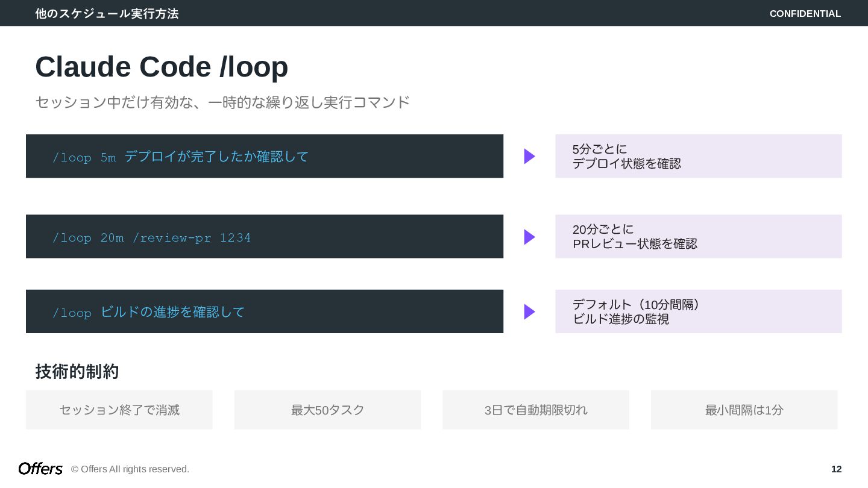This screenshot has height=488, width=868.
Task: Click the 他のスケジュール実行方法 header label
Action: [x=107, y=13]
